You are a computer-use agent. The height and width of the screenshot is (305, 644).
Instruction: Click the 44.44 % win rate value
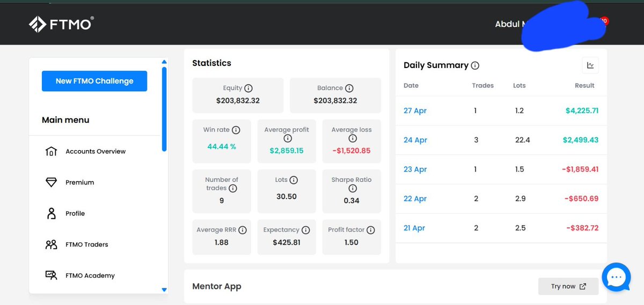pos(222,146)
